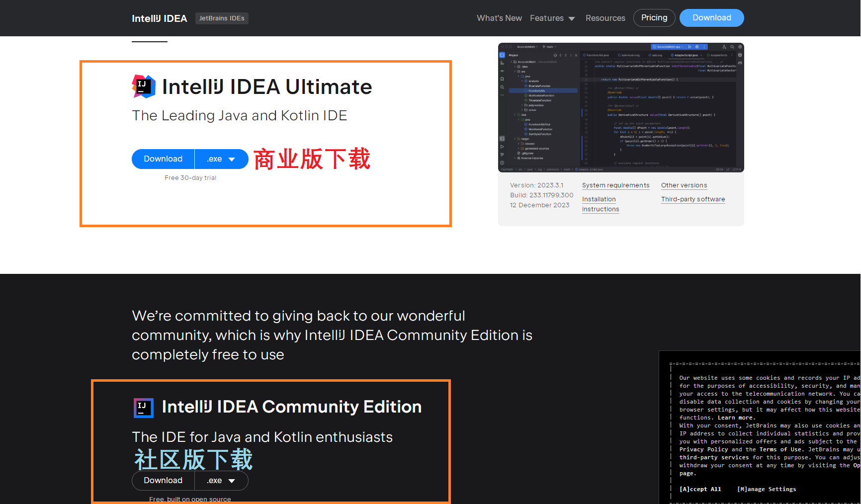Open the Ultimate .exe installer type dropdown
Viewport: 861px width, 504px height.
pos(221,159)
